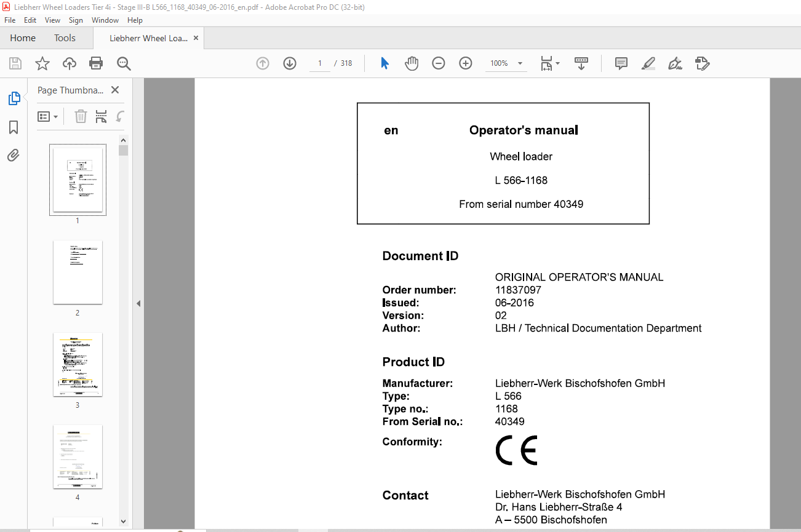Click the Operator's manual title
801x532 pixels.
click(x=524, y=130)
